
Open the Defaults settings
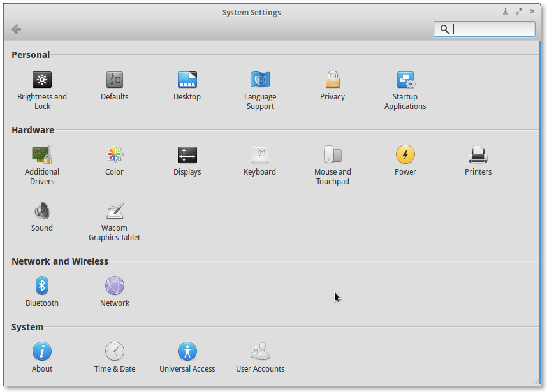(x=114, y=80)
